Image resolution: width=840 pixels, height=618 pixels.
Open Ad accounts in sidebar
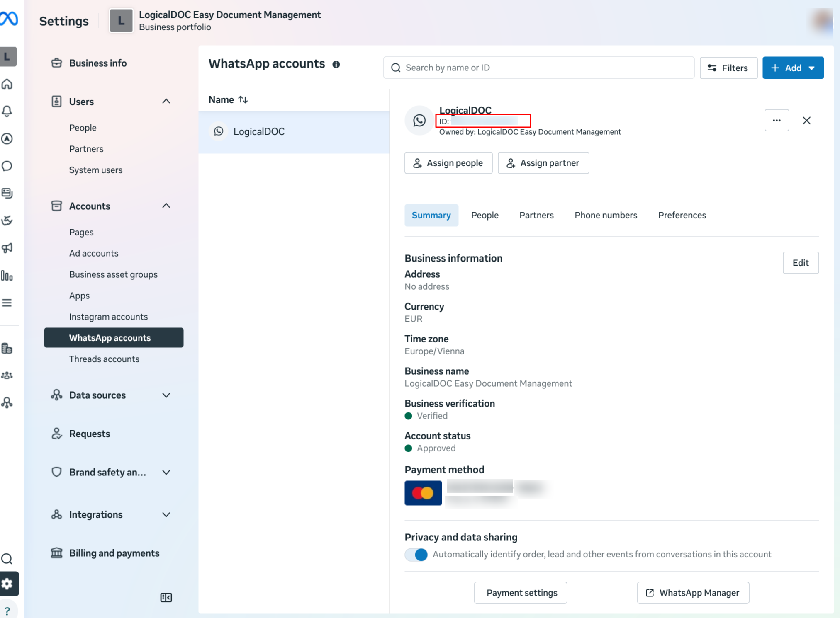click(93, 253)
